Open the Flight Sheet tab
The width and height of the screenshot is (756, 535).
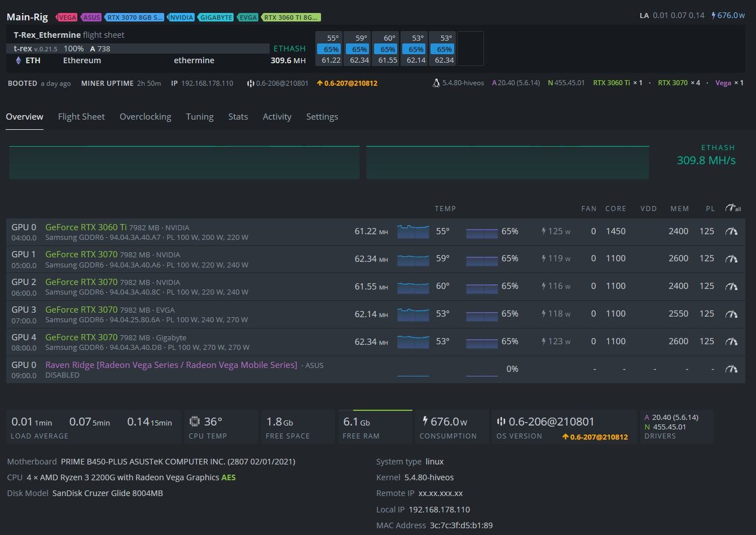click(81, 117)
